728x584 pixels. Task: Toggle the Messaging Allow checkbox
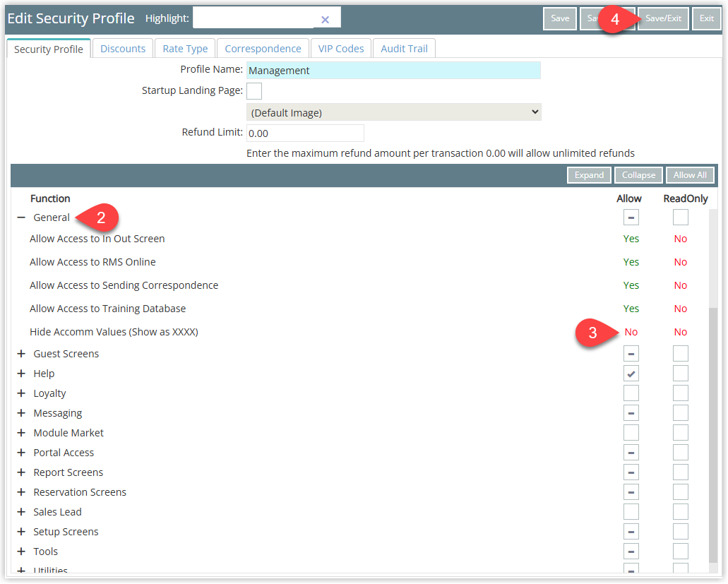pyautogui.click(x=631, y=413)
